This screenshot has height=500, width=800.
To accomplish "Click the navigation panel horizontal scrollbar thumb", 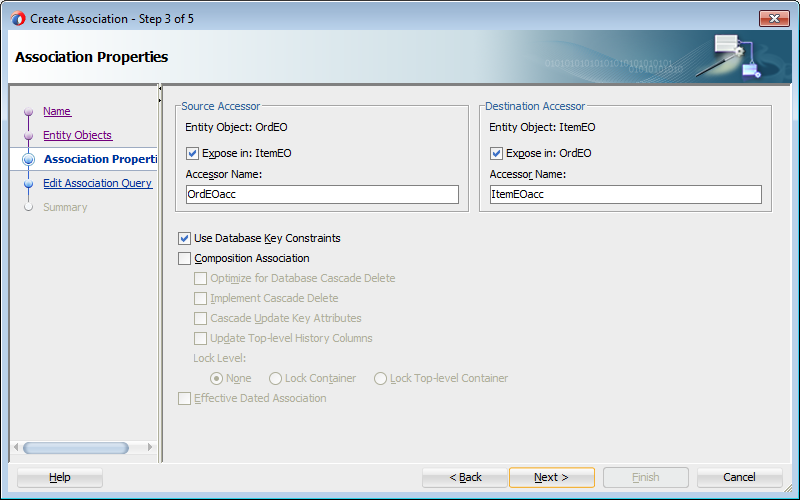I will tap(76, 447).
